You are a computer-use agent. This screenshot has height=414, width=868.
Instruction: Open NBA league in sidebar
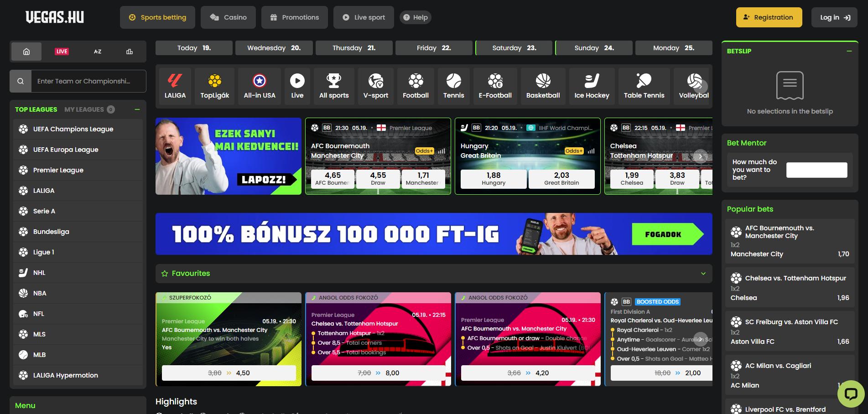[78, 293]
